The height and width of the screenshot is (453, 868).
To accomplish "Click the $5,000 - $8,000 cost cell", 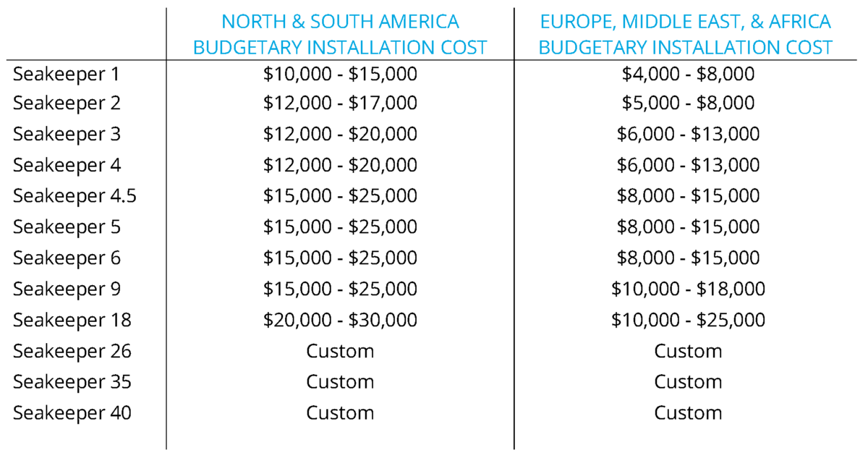I will (x=688, y=103).
